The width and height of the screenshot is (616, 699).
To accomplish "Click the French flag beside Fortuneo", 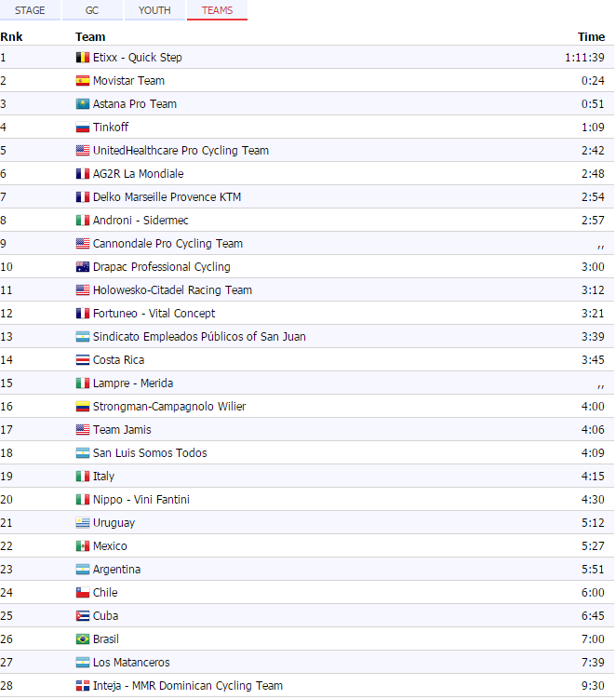I will pos(83,314).
